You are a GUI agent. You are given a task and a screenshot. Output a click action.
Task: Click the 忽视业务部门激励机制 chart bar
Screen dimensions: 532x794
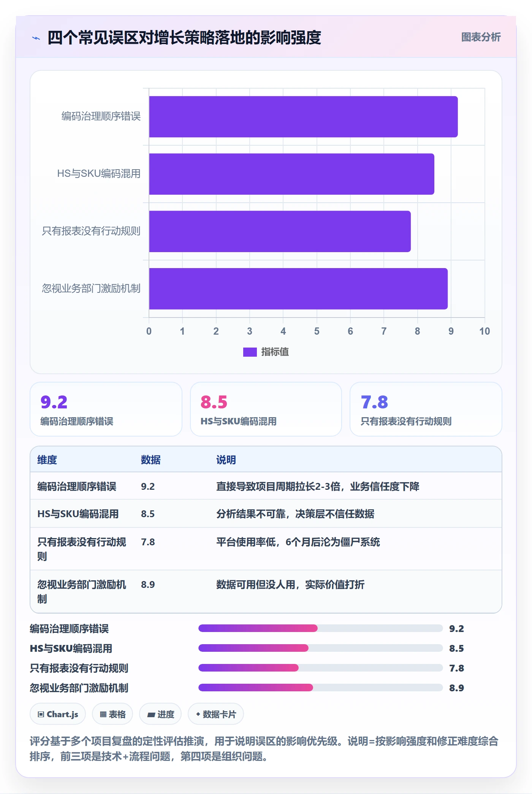tap(298, 289)
